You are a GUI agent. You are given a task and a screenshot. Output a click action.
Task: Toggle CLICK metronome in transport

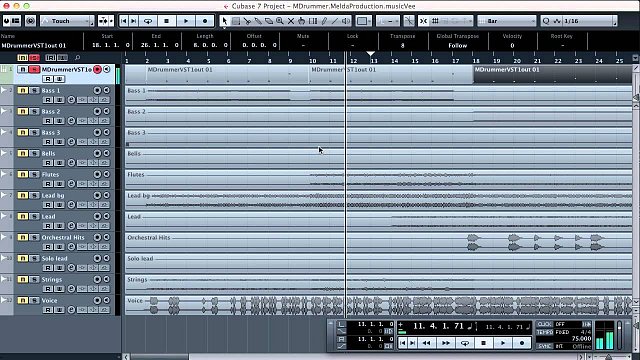(x=544, y=324)
